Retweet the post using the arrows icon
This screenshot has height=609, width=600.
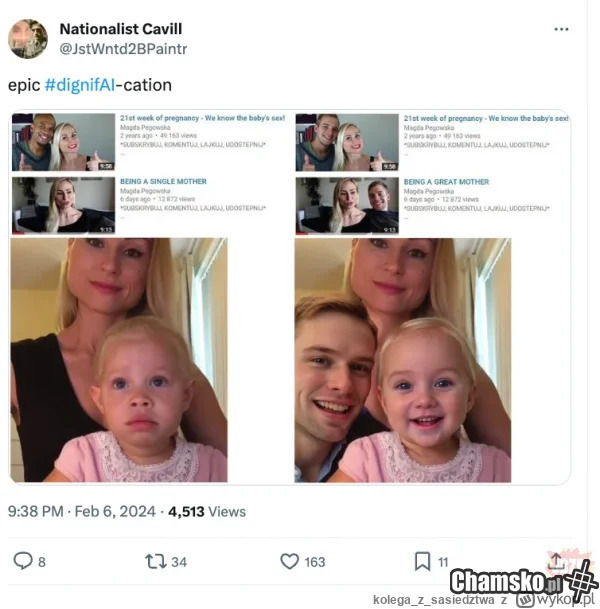pos(157,561)
